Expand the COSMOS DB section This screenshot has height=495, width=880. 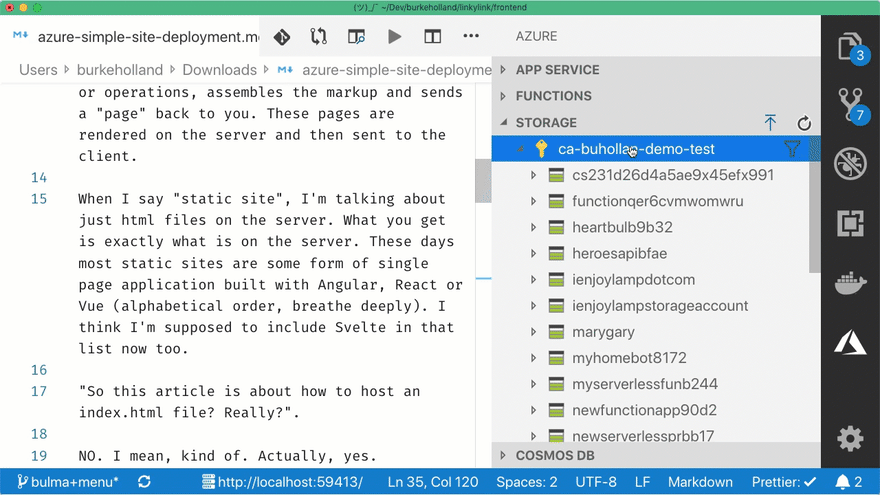[x=503, y=455]
